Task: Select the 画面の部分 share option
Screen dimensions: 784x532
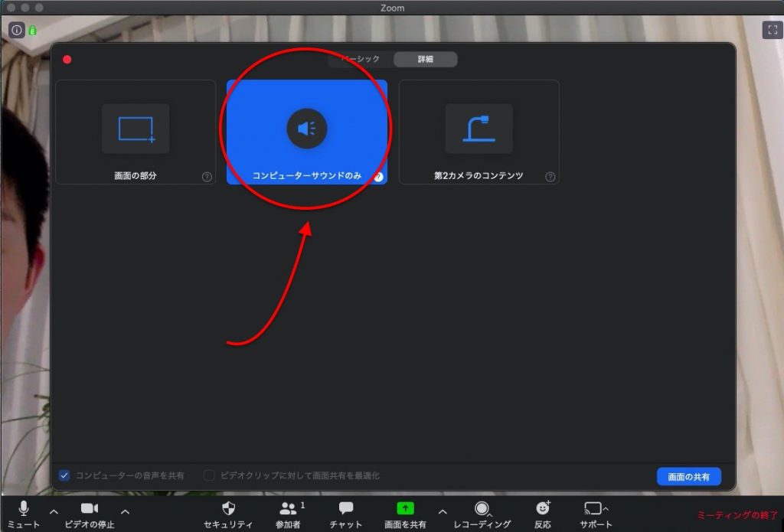Action: coord(136,132)
